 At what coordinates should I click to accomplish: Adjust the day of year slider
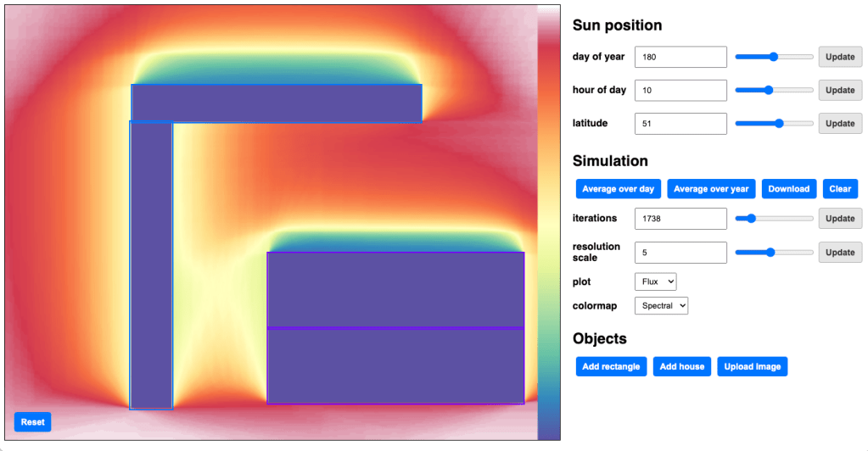[774, 57]
